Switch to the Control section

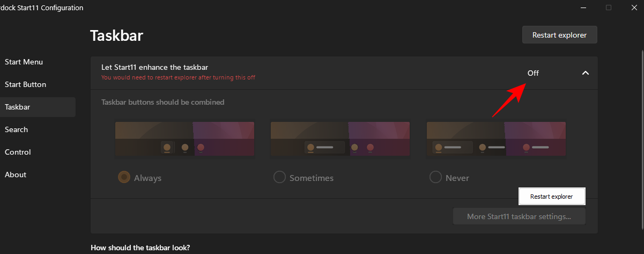(18, 152)
